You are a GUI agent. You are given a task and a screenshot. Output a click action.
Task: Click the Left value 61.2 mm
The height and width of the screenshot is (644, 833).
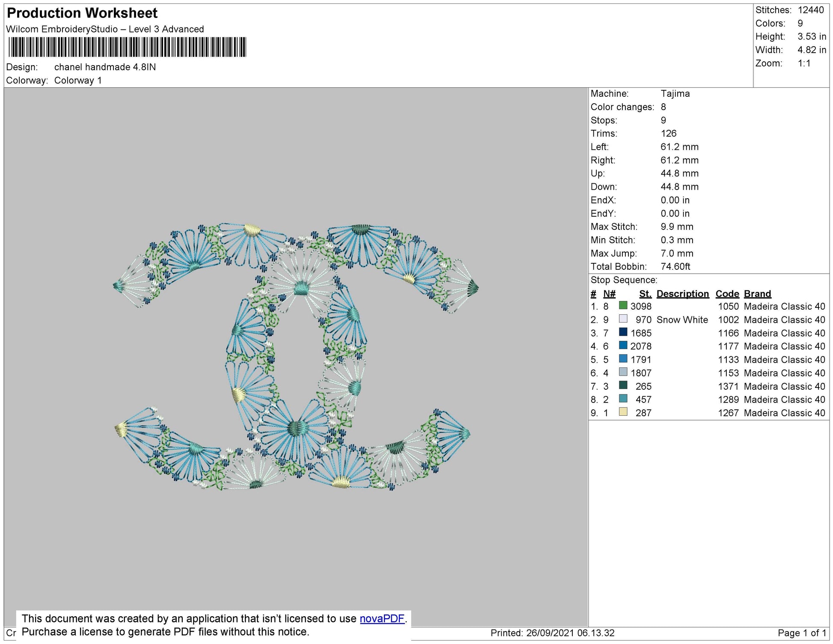click(x=679, y=147)
